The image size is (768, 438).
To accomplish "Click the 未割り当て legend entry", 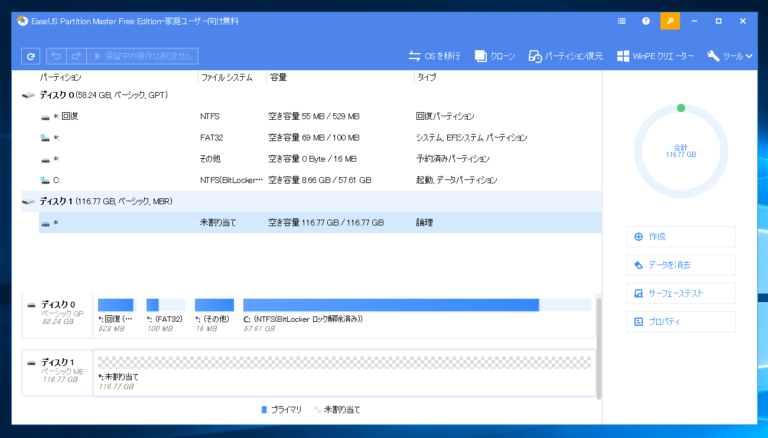I will pos(337,410).
